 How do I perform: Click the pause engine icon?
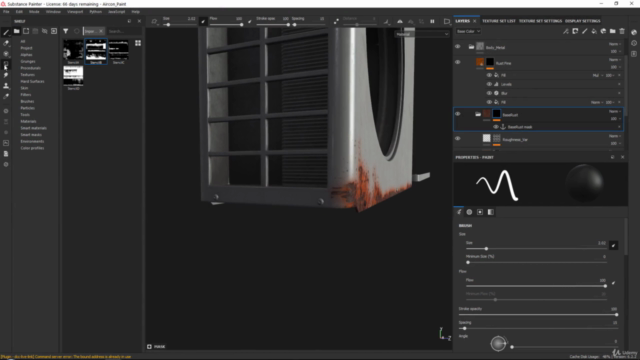coord(432,21)
